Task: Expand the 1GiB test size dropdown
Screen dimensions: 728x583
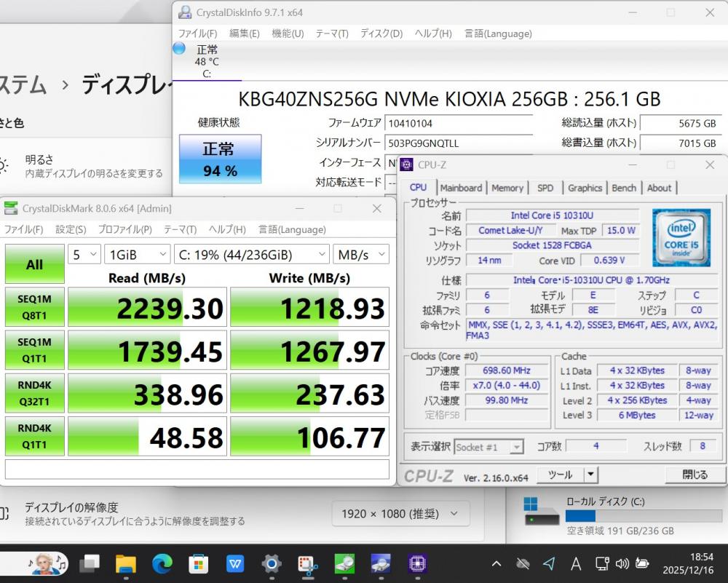Action: coord(136,255)
